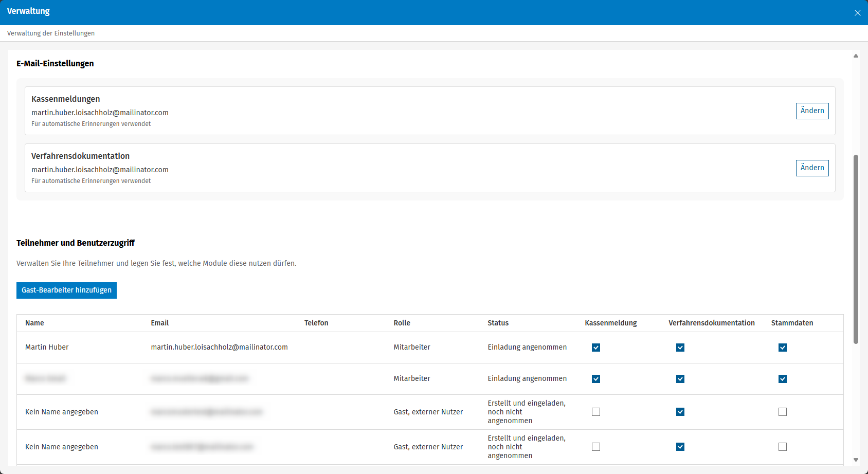The width and height of the screenshot is (868, 474).
Task: Uncheck Verfahrensdokumentation for first Gast, externer Nutzer
Action: 680,412
